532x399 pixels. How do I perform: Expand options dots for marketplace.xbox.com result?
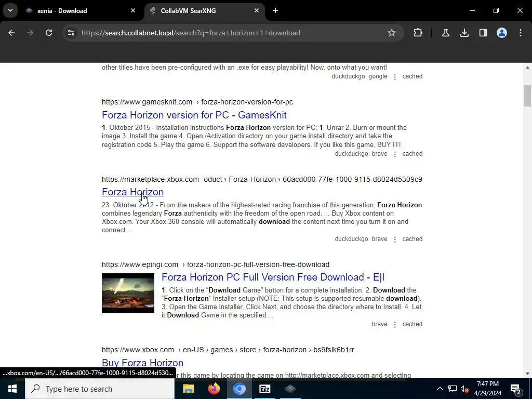395,239
